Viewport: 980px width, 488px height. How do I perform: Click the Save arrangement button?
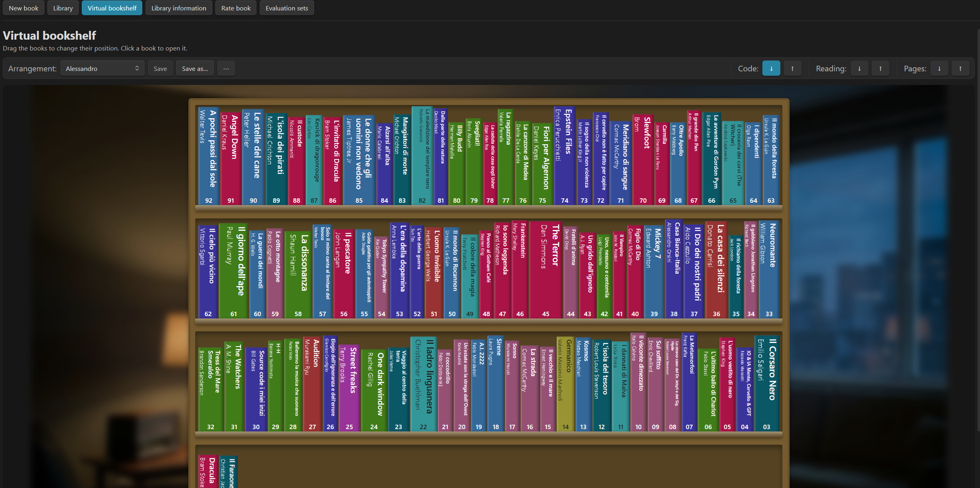click(160, 69)
